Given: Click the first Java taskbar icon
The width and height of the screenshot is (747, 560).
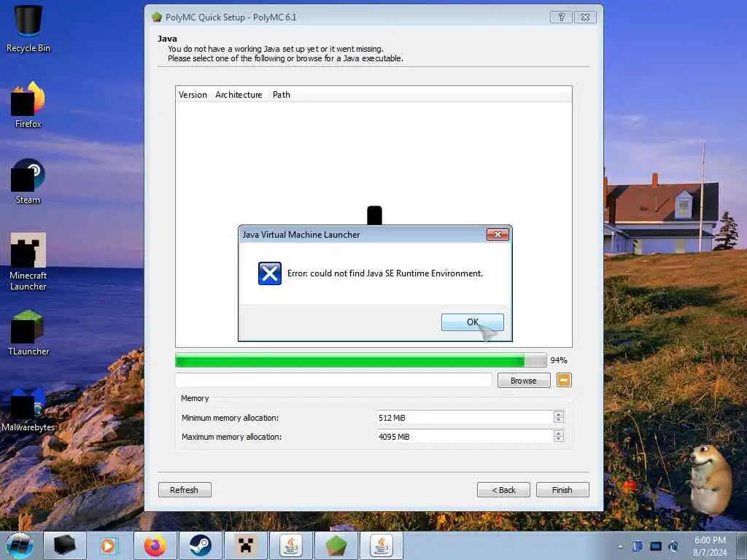Looking at the screenshot, I should (291, 545).
